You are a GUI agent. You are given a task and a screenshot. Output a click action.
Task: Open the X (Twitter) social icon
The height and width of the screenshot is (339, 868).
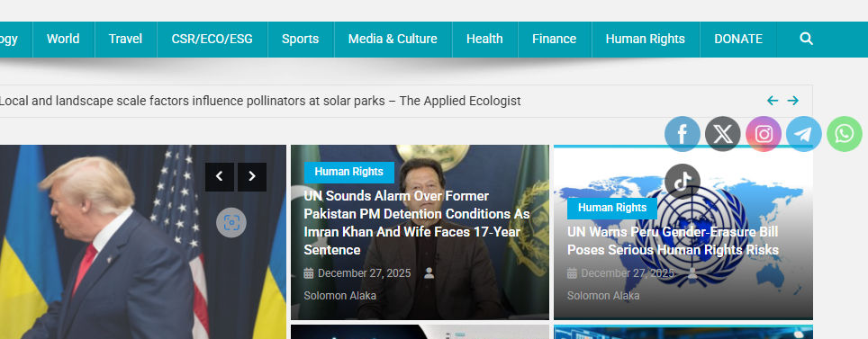click(x=722, y=134)
